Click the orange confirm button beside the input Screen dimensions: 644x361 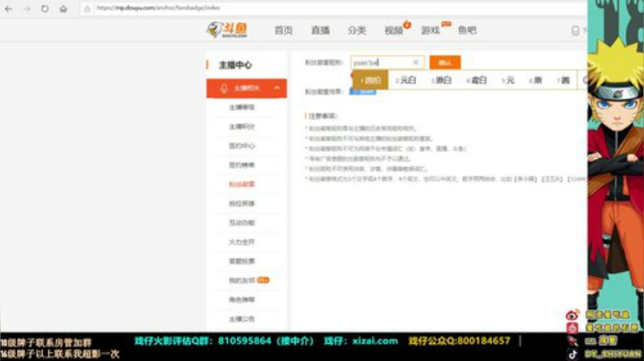[445, 63]
